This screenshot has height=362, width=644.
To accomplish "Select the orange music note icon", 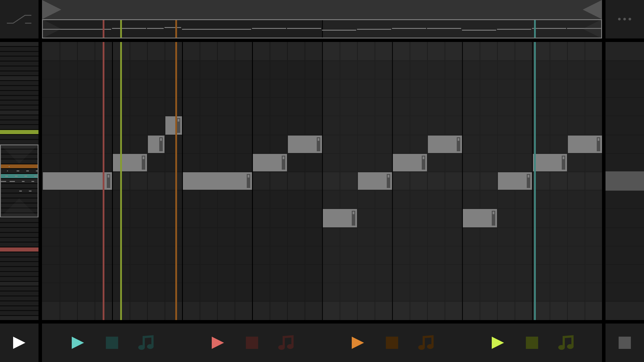I will coord(426,342).
